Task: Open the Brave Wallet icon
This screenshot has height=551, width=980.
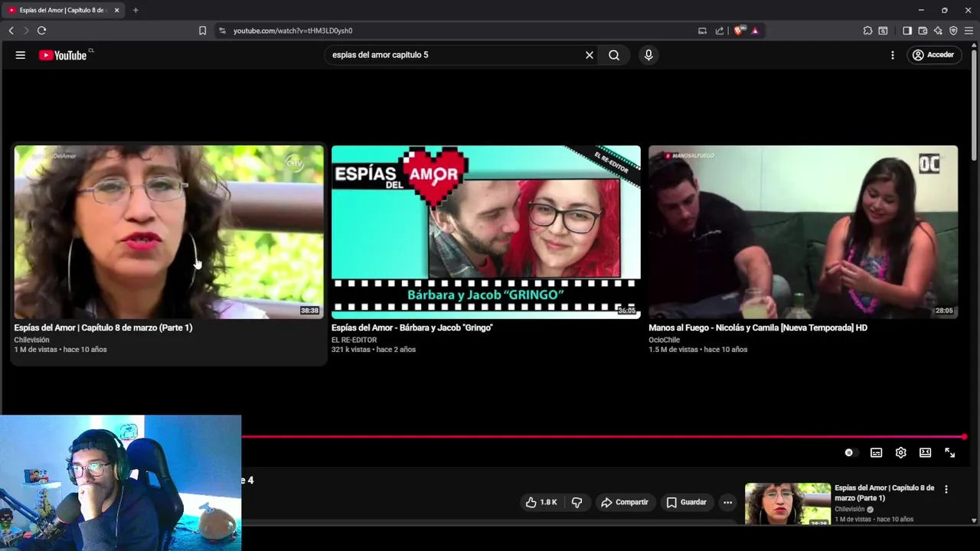Action: coord(923,31)
